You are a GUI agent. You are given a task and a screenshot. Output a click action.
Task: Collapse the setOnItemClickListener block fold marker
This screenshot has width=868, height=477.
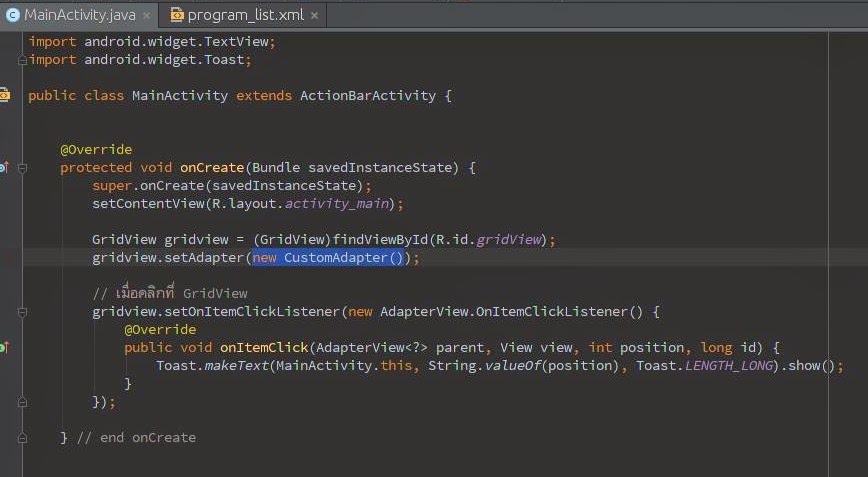(x=22, y=312)
